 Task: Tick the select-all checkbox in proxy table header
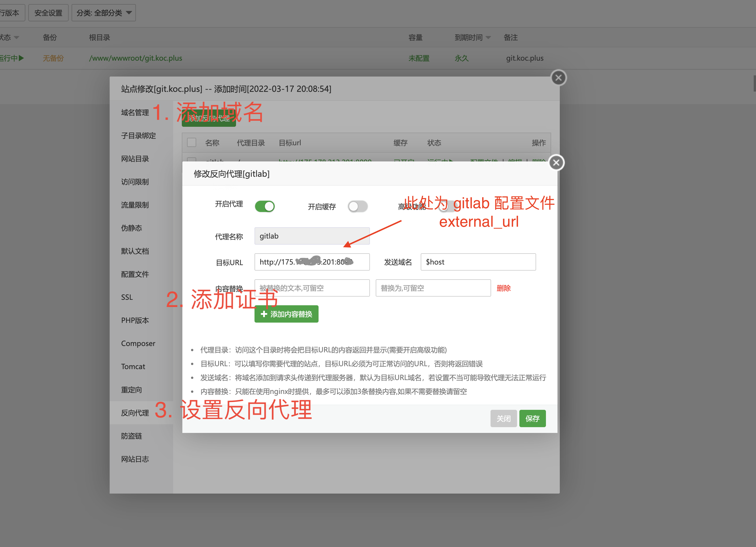(x=192, y=143)
